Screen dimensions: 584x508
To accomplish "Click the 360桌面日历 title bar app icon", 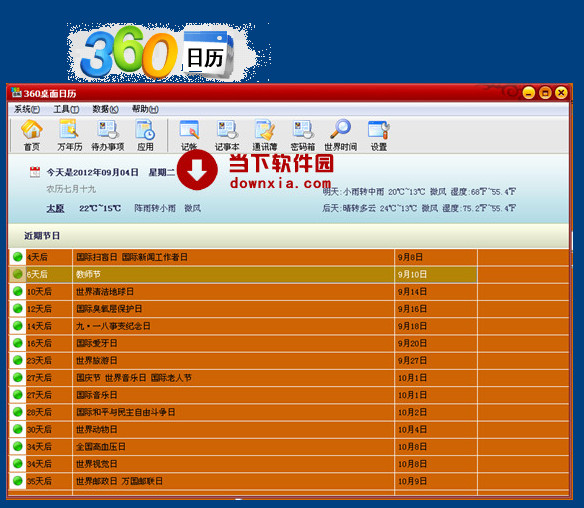I will [16, 92].
